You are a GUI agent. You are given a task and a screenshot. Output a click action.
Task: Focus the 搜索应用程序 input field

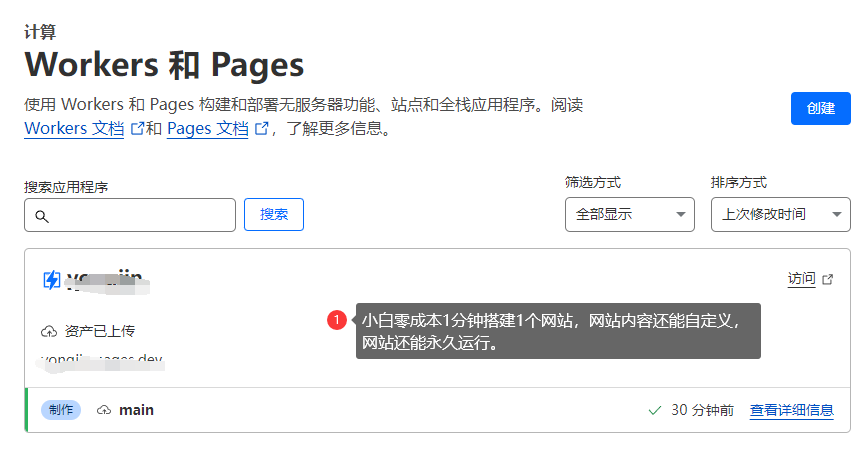pyautogui.click(x=130, y=215)
